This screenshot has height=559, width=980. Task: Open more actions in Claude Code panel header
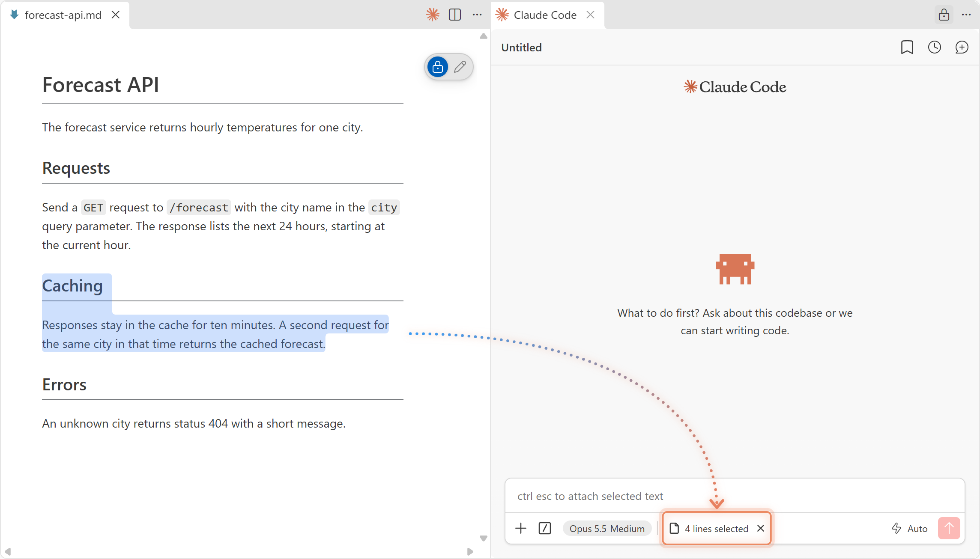[966, 15]
